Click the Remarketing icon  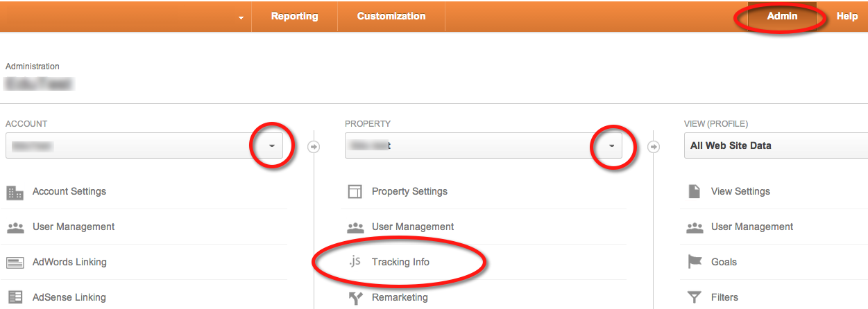click(x=355, y=298)
